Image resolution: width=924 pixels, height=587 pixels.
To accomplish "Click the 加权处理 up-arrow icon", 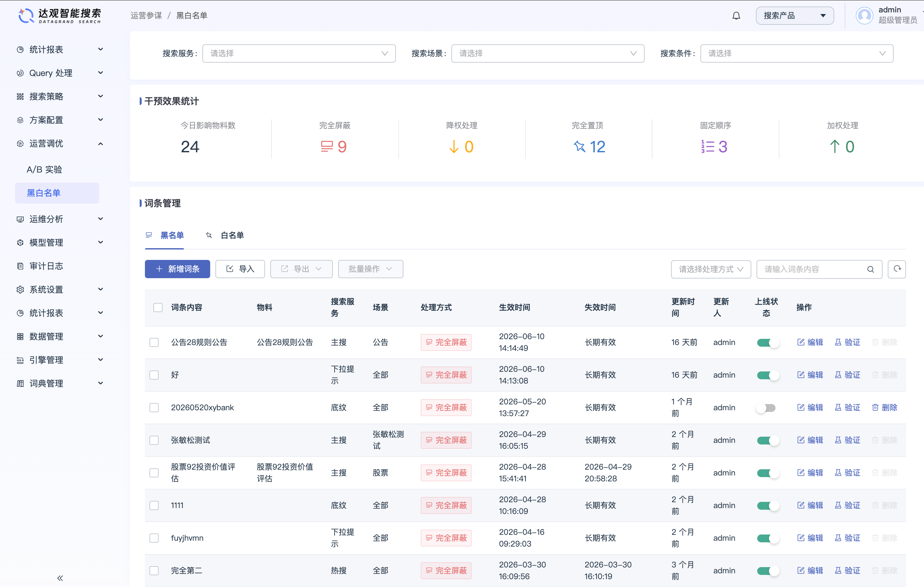I will coord(835,146).
